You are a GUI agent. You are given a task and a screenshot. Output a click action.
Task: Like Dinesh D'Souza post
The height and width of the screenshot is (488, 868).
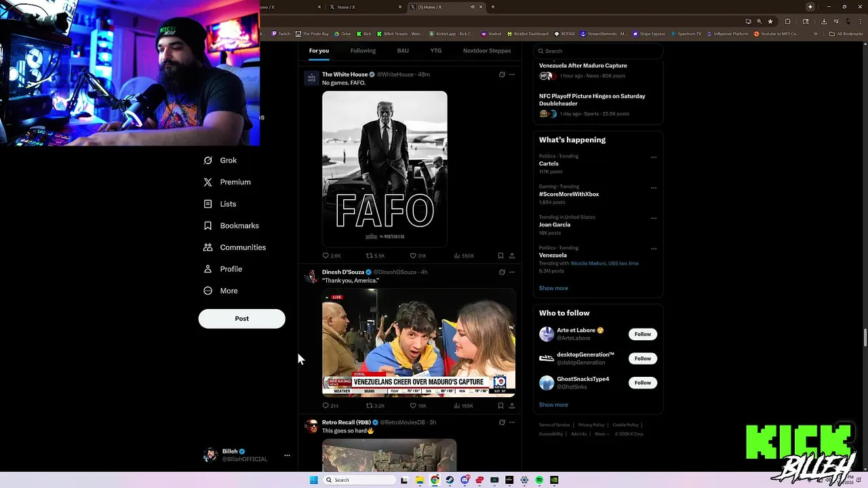418,406
